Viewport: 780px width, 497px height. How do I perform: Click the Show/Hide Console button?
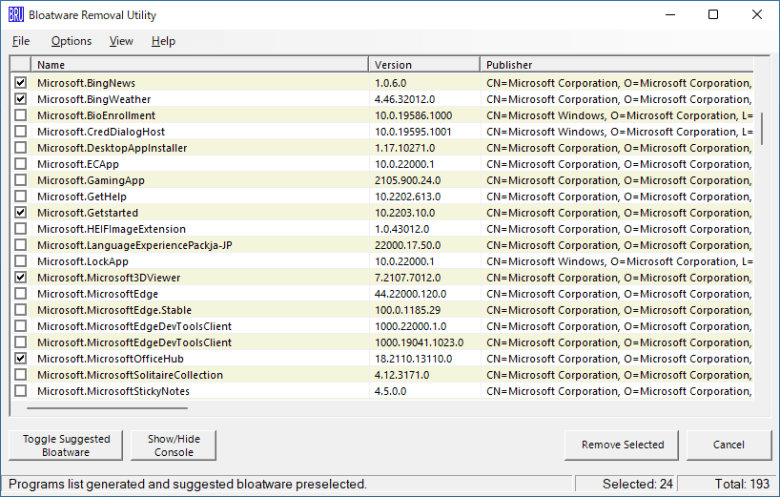[174, 445]
